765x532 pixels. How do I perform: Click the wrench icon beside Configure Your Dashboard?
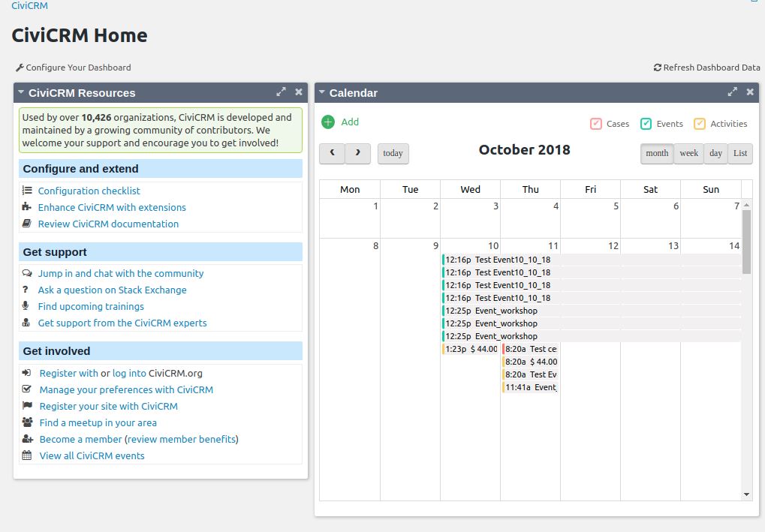tap(20, 68)
